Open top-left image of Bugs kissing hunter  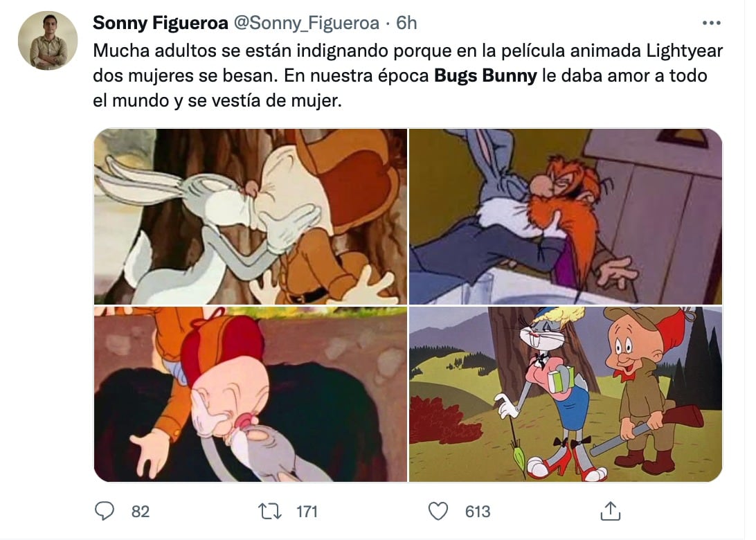click(250, 217)
